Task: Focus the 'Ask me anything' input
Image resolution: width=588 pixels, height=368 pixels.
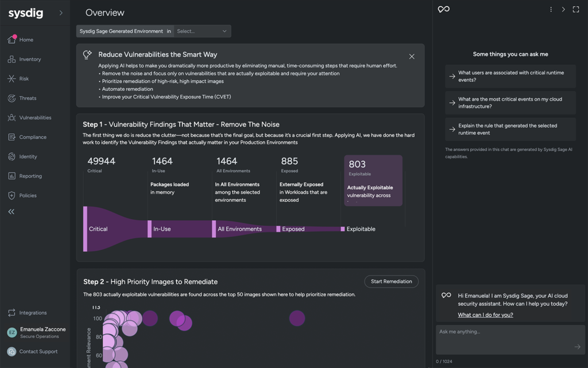Action: click(x=510, y=339)
